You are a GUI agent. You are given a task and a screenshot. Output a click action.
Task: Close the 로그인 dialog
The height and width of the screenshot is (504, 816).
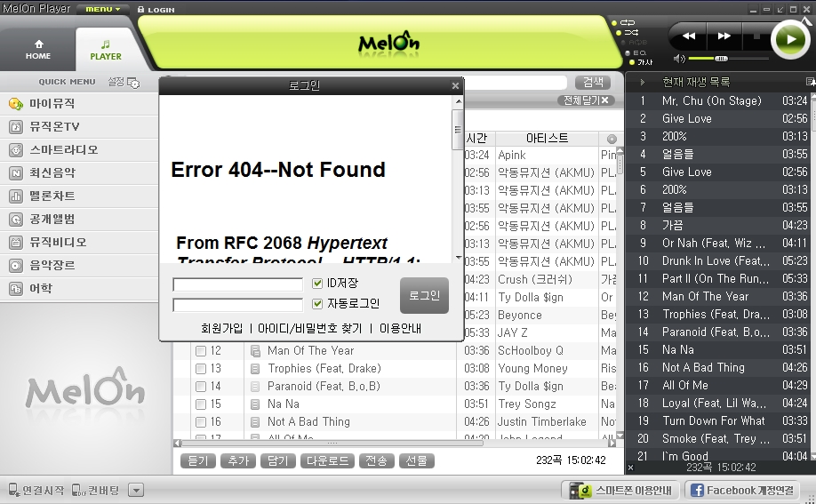455,85
